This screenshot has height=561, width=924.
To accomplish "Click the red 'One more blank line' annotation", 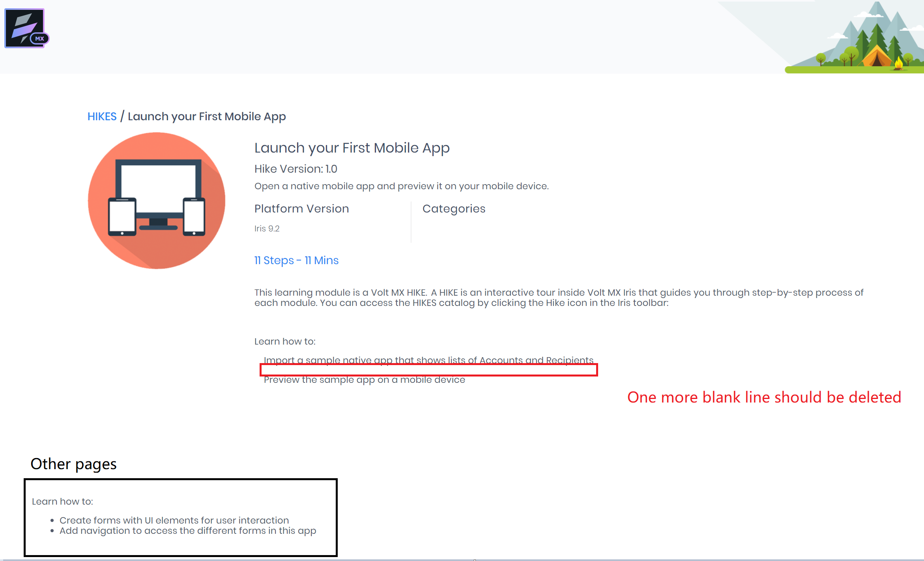I will click(764, 397).
